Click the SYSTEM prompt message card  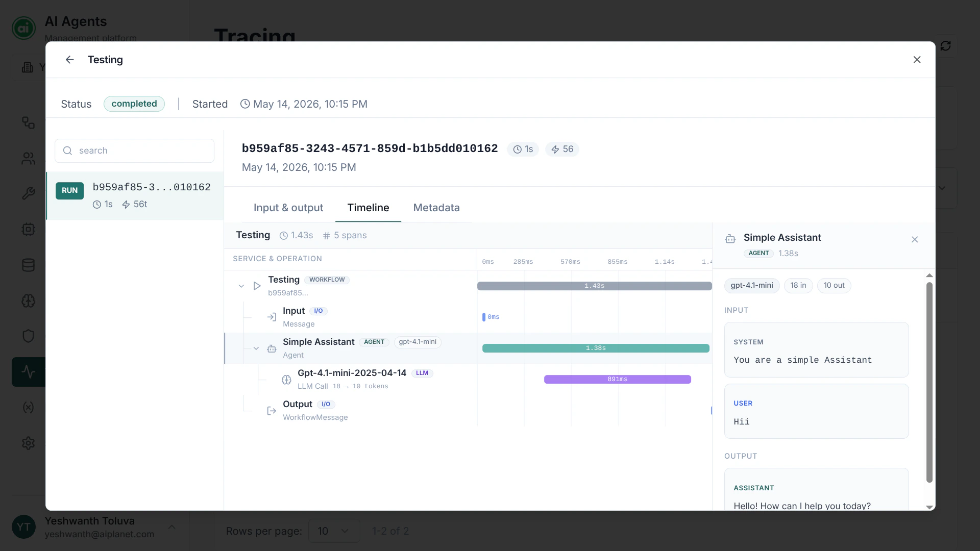[x=816, y=350]
